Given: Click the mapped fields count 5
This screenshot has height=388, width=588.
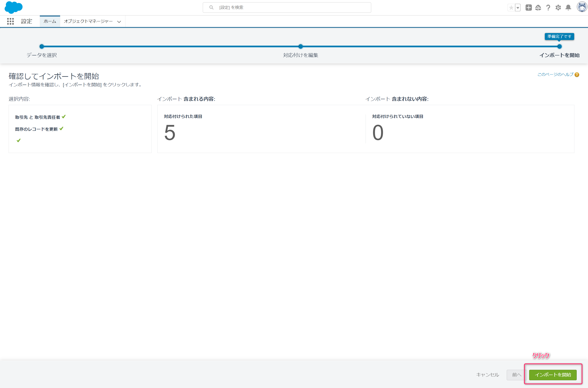Looking at the screenshot, I should pyautogui.click(x=170, y=133).
